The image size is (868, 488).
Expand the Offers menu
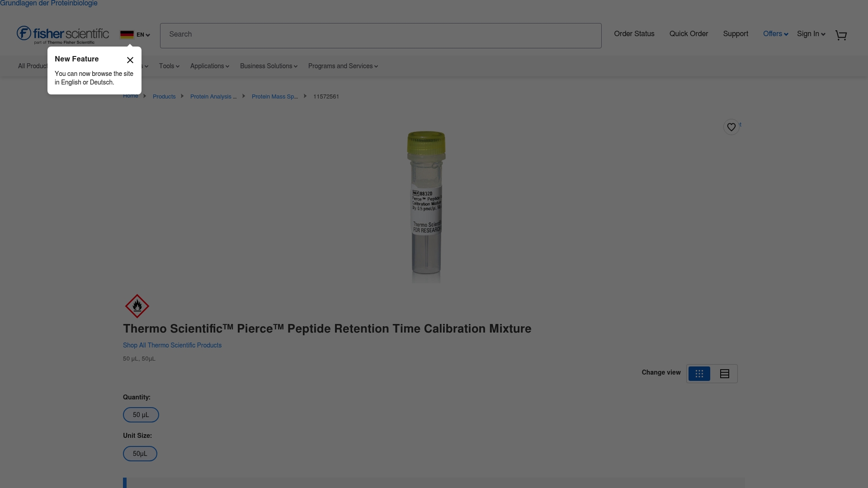coord(775,34)
